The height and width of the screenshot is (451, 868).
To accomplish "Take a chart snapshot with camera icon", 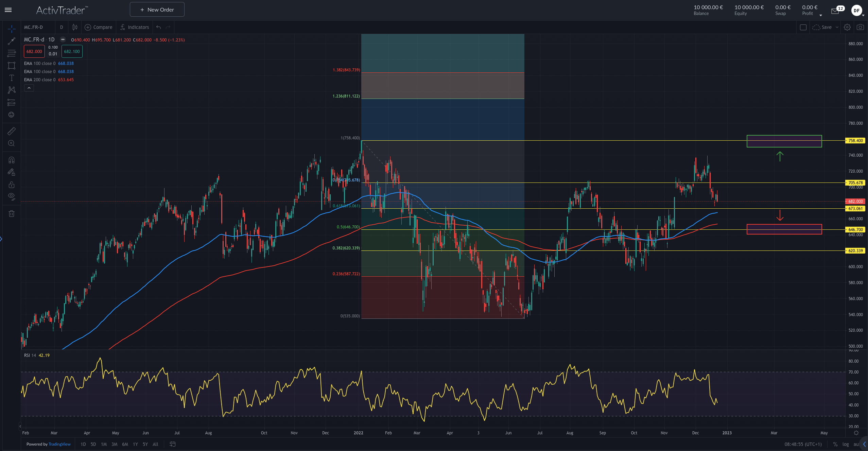I will [860, 27].
